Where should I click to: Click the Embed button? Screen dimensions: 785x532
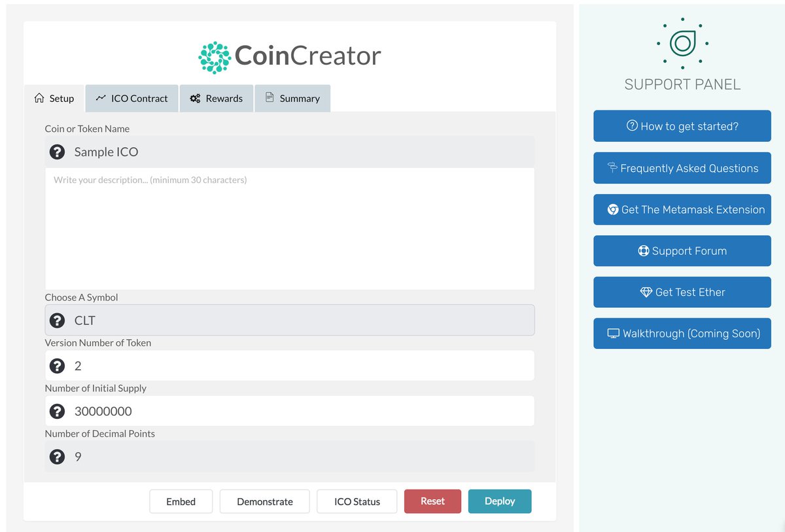pyautogui.click(x=181, y=501)
